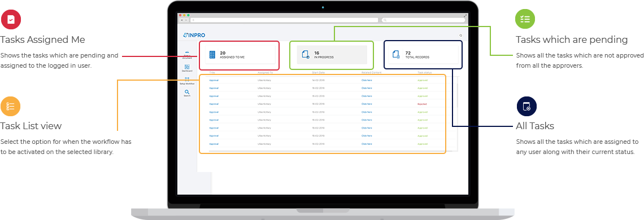This screenshot has width=644, height=220.
Task: Open the Search sidebar icon
Action: coord(187,93)
